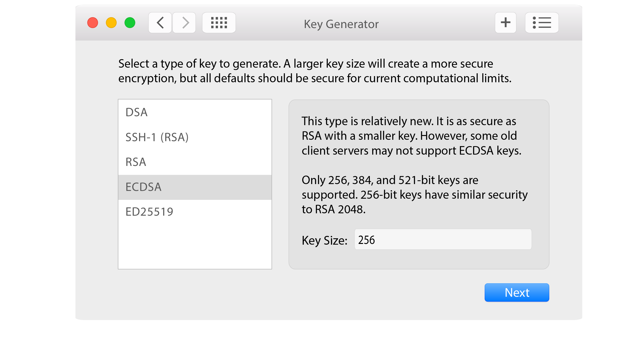Choose the RSA key type

point(195,162)
